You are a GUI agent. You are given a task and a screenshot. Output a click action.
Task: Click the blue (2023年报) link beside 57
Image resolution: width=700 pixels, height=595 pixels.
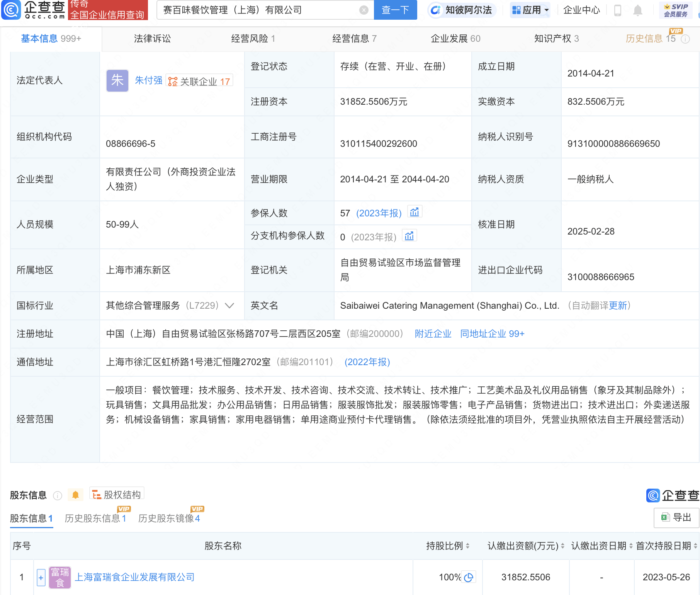379,213
